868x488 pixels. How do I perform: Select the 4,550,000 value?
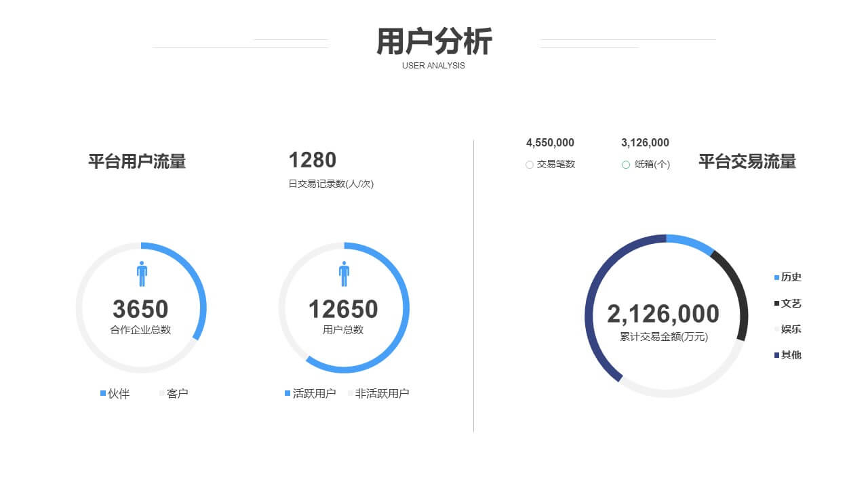coord(550,143)
